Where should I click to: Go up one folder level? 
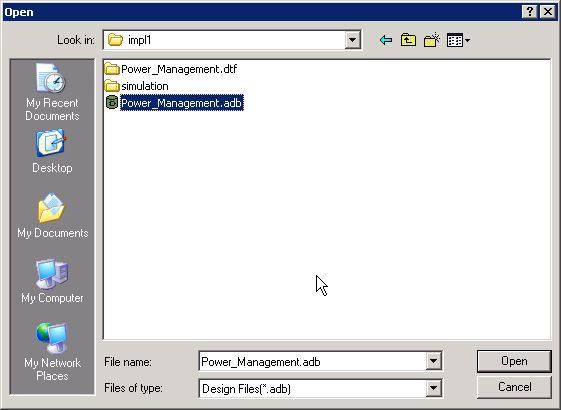coord(408,40)
